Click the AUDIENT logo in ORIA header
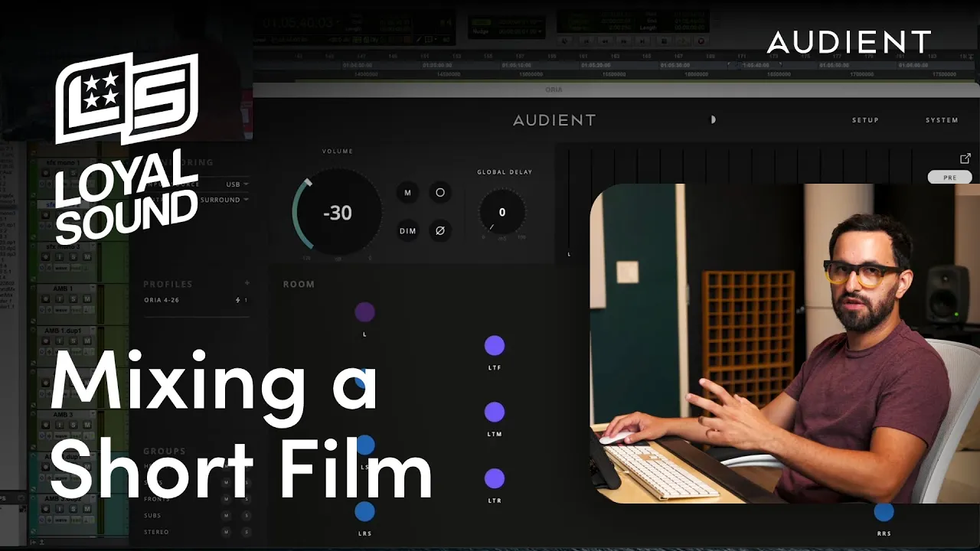 click(x=554, y=120)
